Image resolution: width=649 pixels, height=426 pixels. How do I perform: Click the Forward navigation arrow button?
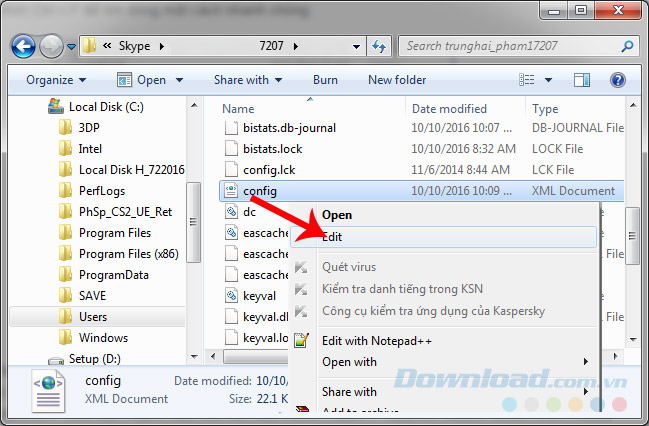tap(51, 46)
